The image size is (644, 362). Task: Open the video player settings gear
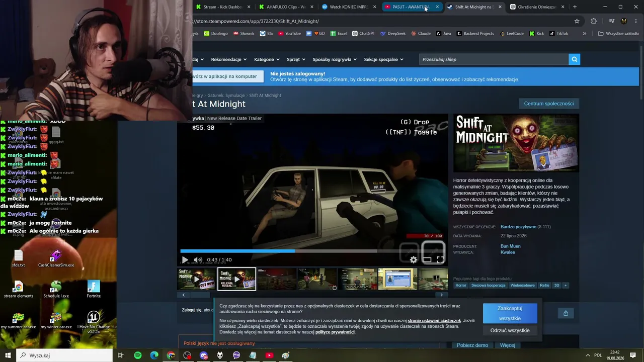tap(414, 260)
